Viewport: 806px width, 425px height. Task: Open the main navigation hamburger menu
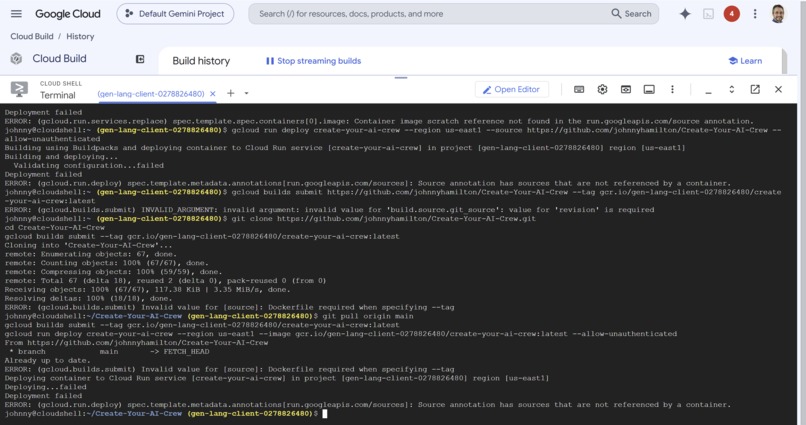pyautogui.click(x=16, y=14)
